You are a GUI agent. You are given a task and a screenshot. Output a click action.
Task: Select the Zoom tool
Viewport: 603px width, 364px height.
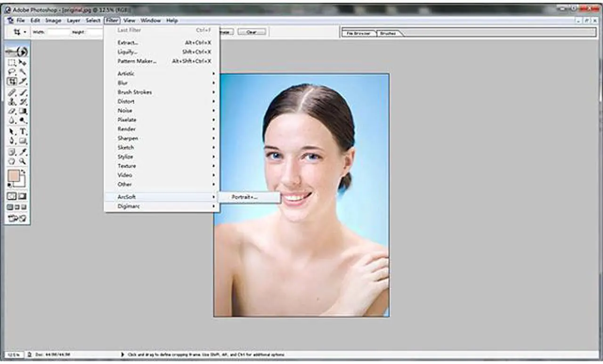(23, 162)
